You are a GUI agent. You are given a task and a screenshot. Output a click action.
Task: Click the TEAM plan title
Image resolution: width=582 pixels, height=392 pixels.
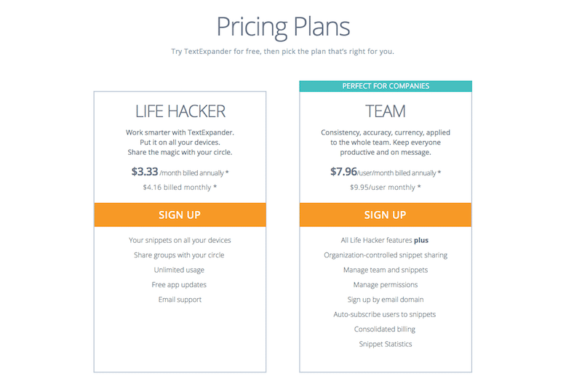tap(385, 111)
